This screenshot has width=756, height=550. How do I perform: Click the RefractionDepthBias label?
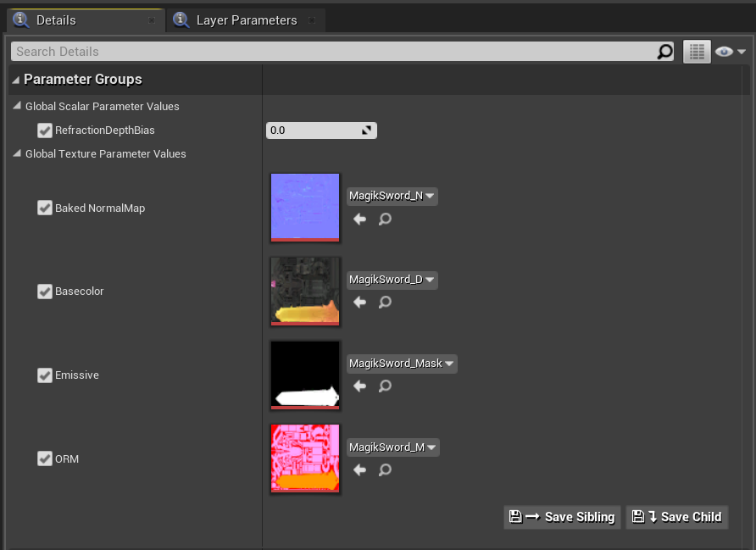104,131
